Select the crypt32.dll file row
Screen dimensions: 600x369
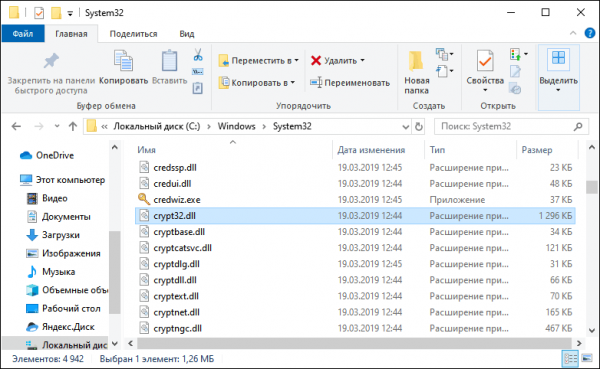tap(355, 216)
